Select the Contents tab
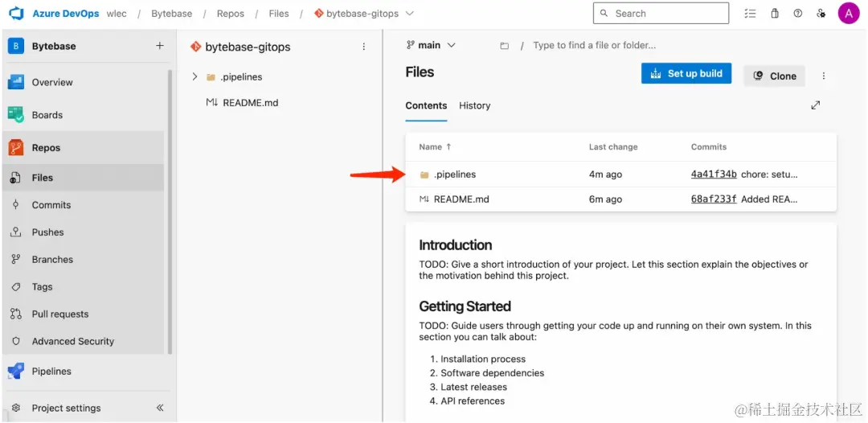The image size is (868, 423). (x=426, y=105)
